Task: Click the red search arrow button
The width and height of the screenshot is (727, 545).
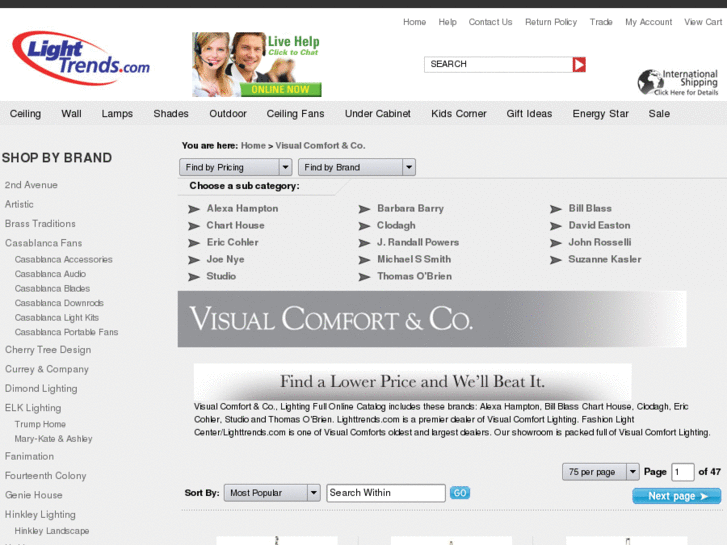Action: pyautogui.click(x=579, y=64)
